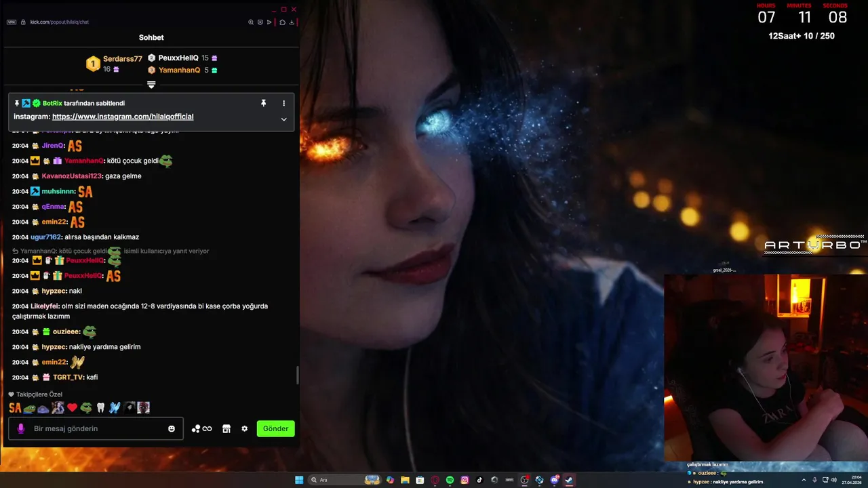This screenshot has width=868, height=488.
Task: Open the volume speaker tray icon
Action: point(833,480)
